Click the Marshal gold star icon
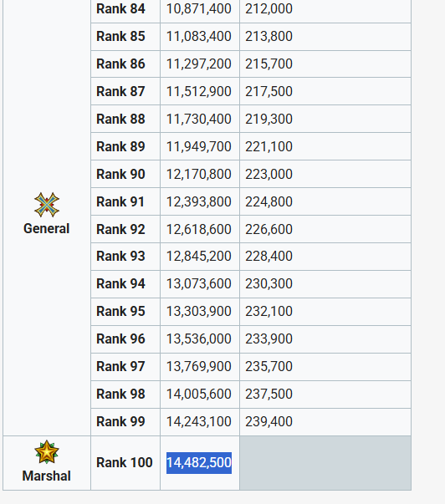 (x=47, y=452)
